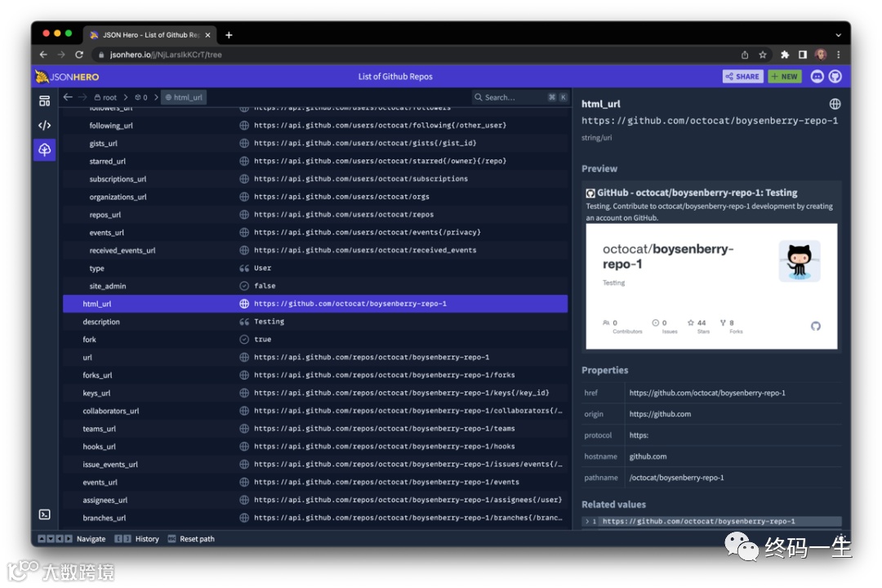Select the gists_url row
882x588 pixels.
315,144
